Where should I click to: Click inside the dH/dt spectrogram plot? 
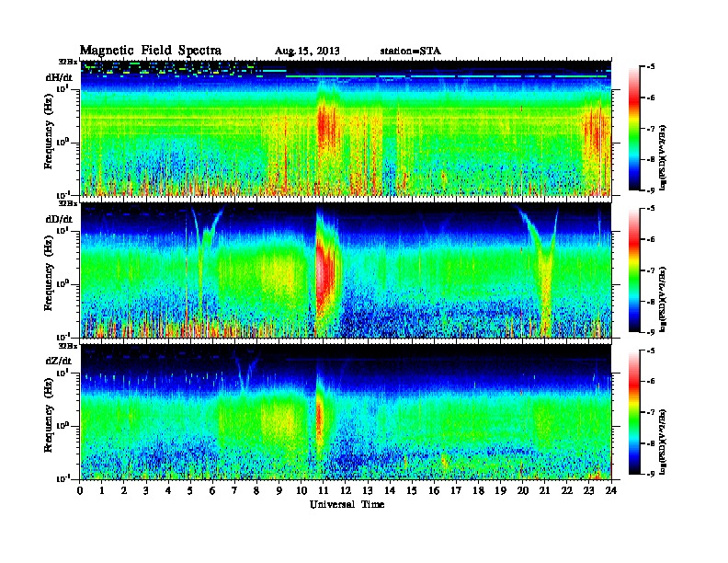tap(346, 128)
